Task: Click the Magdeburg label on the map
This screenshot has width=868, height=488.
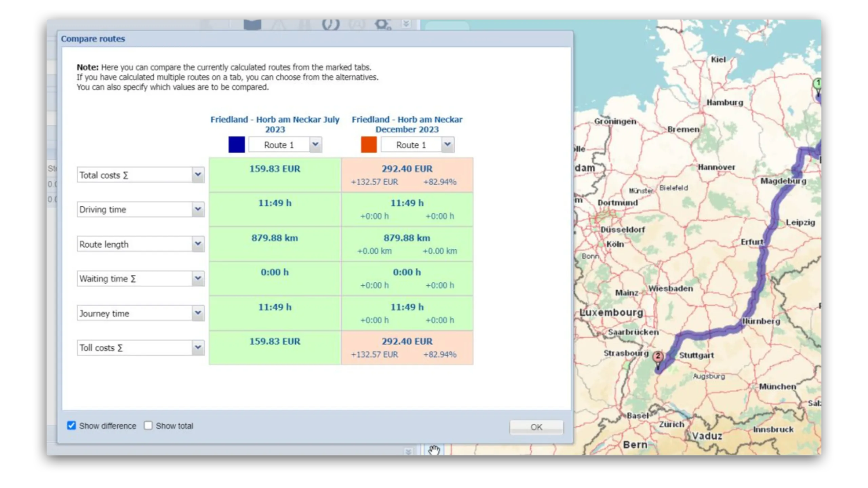Action: tap(783, 181)
